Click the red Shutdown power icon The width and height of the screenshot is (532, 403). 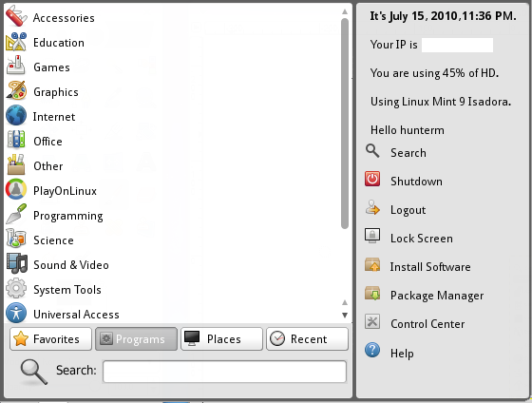coord(372,180)
